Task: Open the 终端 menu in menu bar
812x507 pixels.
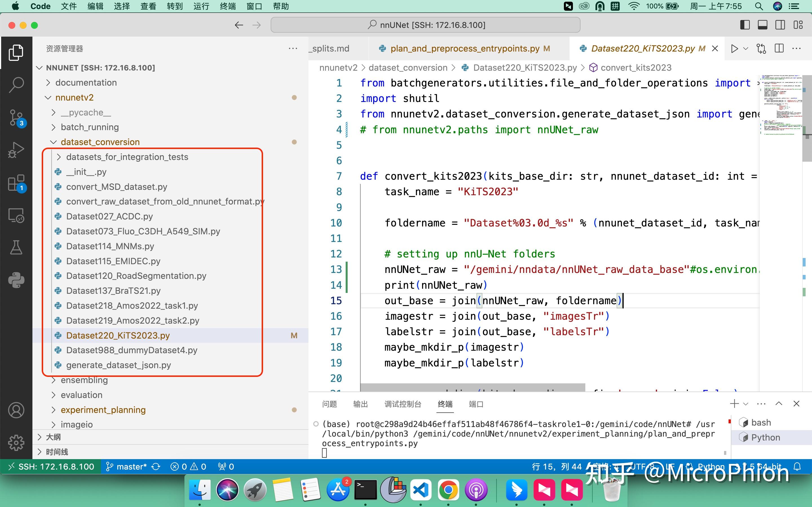Action: click(228, 6)
